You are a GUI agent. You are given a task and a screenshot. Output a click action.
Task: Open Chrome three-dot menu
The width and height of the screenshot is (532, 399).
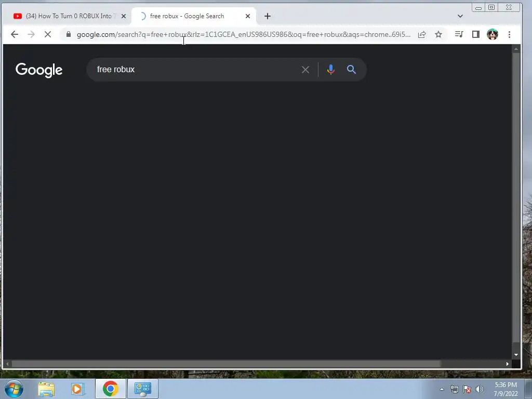[509, 34]
